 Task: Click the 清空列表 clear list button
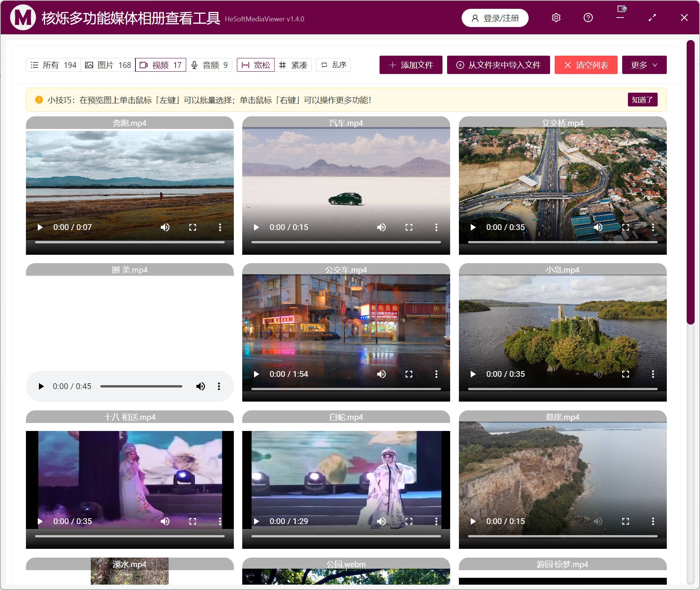pyautogui.click(x=586, y=65)
